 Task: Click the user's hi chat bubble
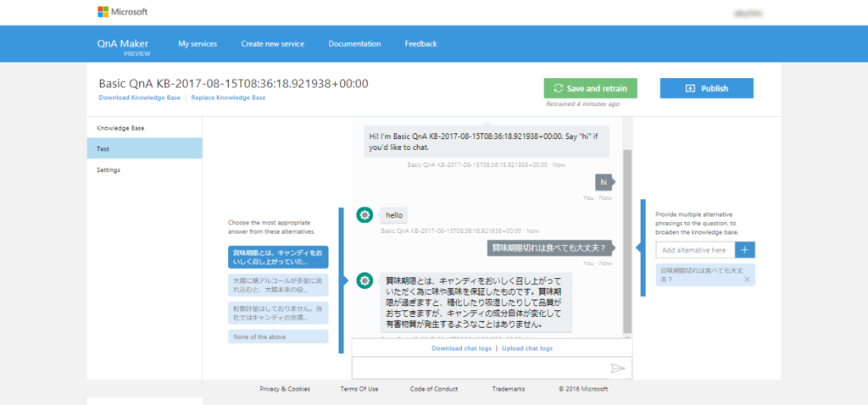pos(604,182)
